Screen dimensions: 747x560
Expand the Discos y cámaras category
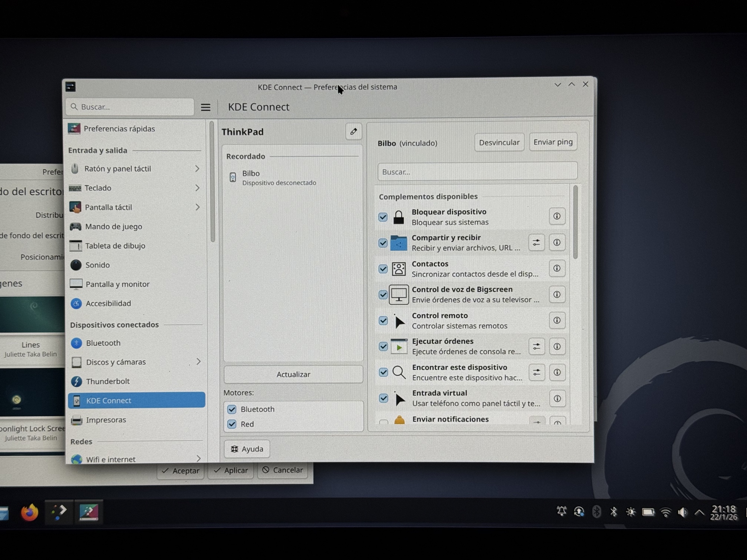point(198,361)
